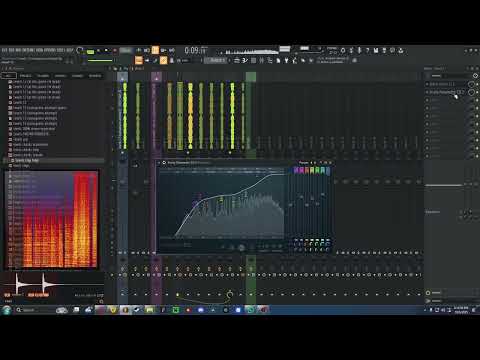Click the transport Stop button
The height and width of the screenshot is (360, 480).
click(106, 50)
